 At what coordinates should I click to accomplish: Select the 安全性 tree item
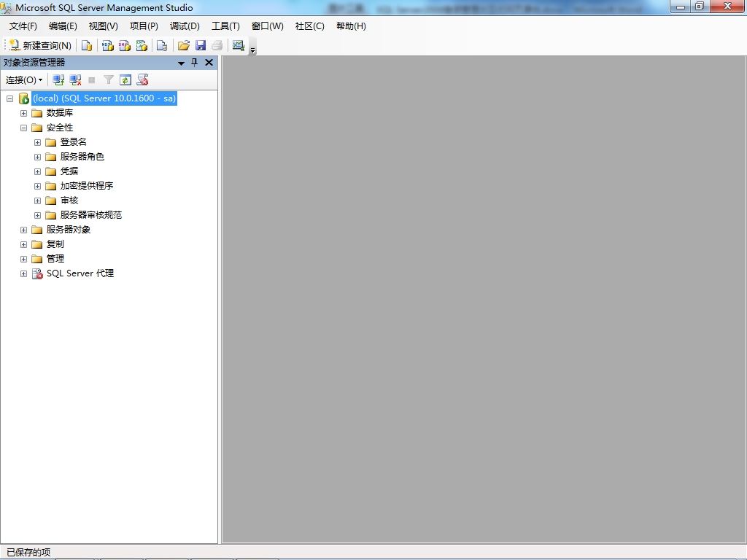coord(60,128)
